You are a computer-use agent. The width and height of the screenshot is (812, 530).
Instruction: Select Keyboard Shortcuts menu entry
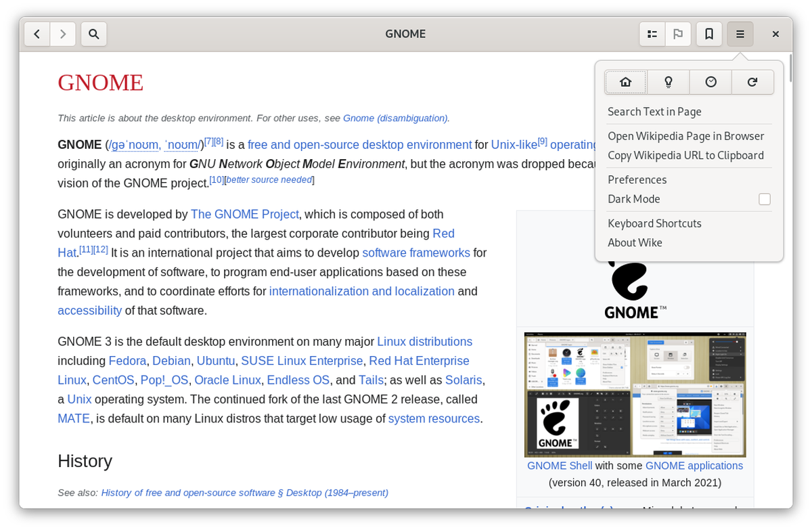point(654,223)
